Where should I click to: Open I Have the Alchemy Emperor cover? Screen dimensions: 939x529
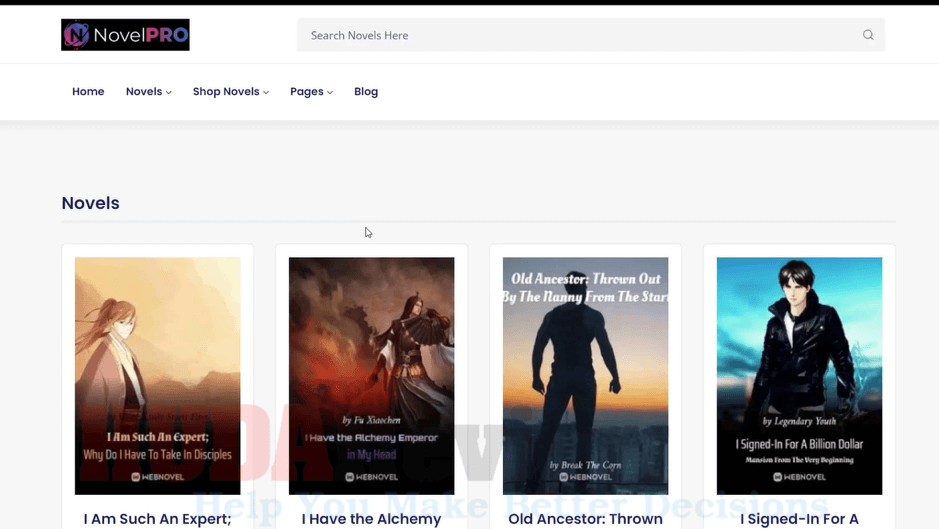click(371, 376)
